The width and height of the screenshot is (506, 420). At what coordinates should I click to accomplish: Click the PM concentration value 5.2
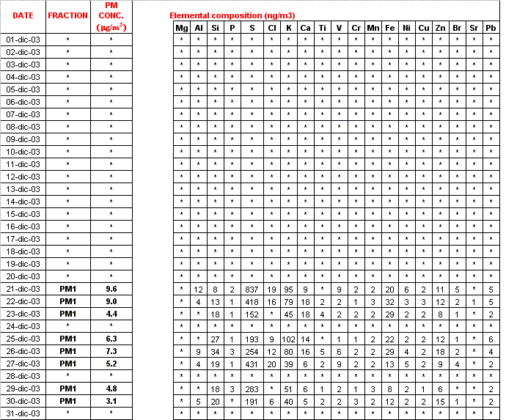pos(111,364)
